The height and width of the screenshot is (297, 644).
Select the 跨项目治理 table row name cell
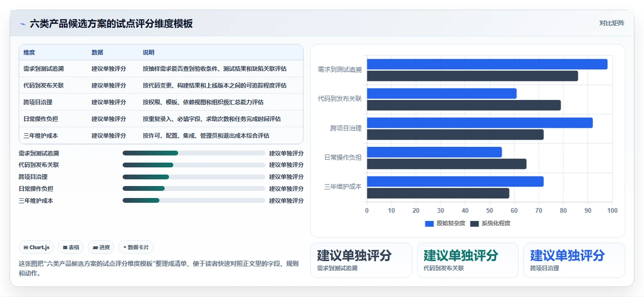tap(38, 102)
